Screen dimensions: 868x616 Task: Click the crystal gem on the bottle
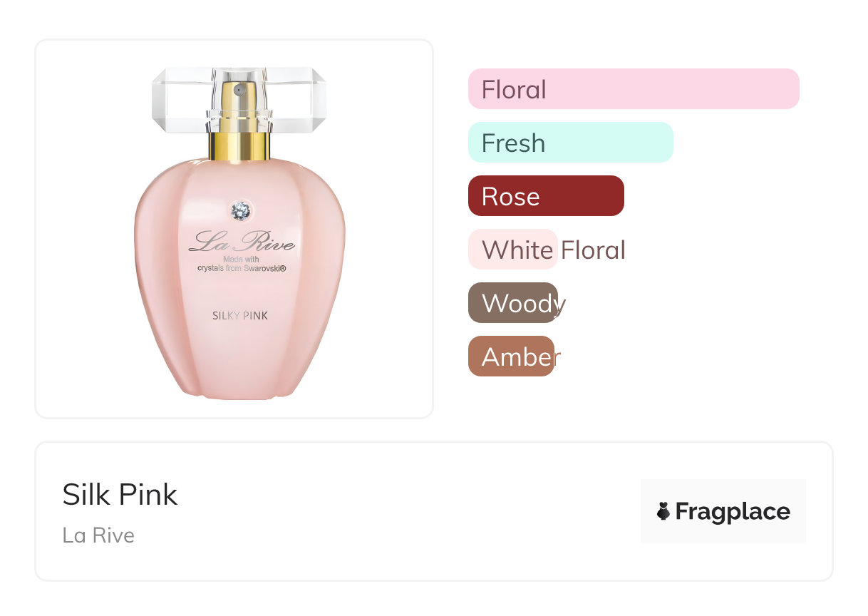click(x=241, y=210)
